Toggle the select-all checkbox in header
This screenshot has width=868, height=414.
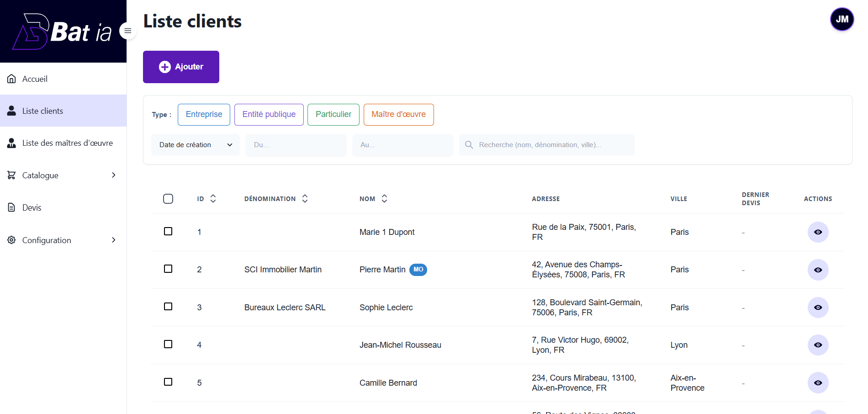tap(168, 199)
